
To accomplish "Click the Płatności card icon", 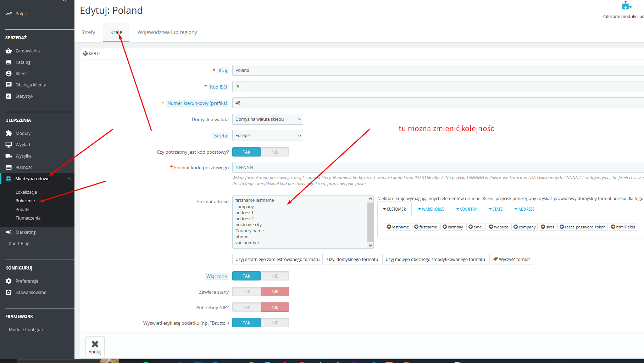I will (x=9, y=168).
